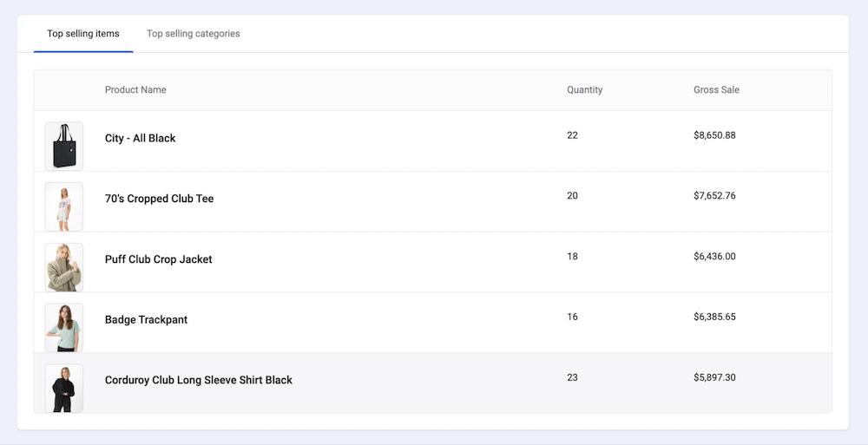Click the 70's Cropped Club Tee thumbnail
Image resolution: width=868 pixels, height=445 pixels.
pyautogui.click(x=64, y=206)
